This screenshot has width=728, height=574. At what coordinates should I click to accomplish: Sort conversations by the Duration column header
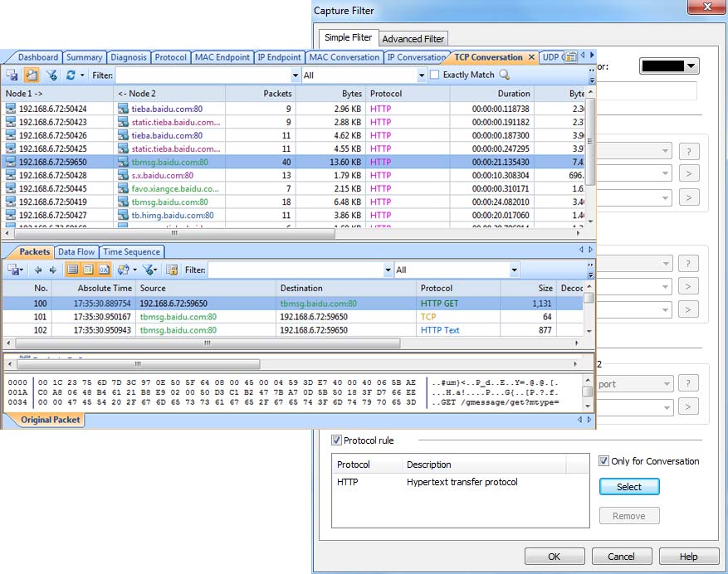491,93
